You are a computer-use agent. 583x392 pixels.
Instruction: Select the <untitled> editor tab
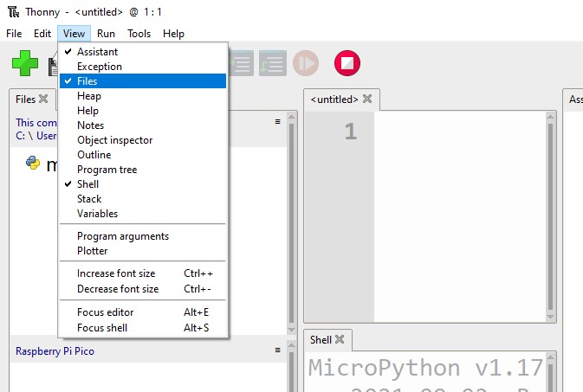(x=334, y=100)
